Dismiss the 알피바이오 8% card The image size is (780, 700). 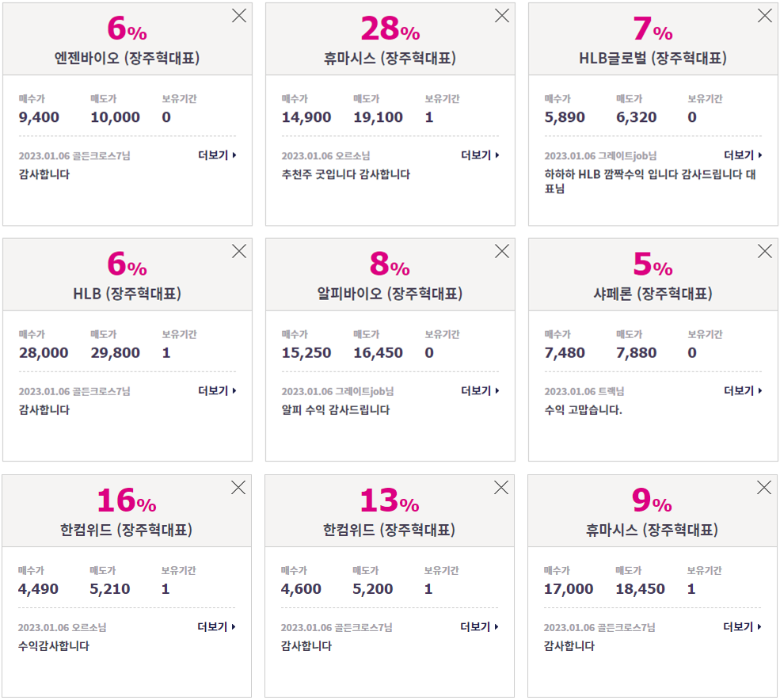coord(502,251)
